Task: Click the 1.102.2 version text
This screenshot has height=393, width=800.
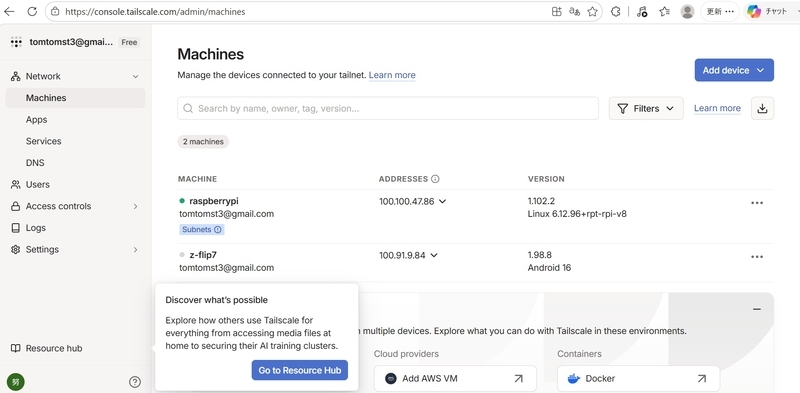Action: [x=541, y=201]
